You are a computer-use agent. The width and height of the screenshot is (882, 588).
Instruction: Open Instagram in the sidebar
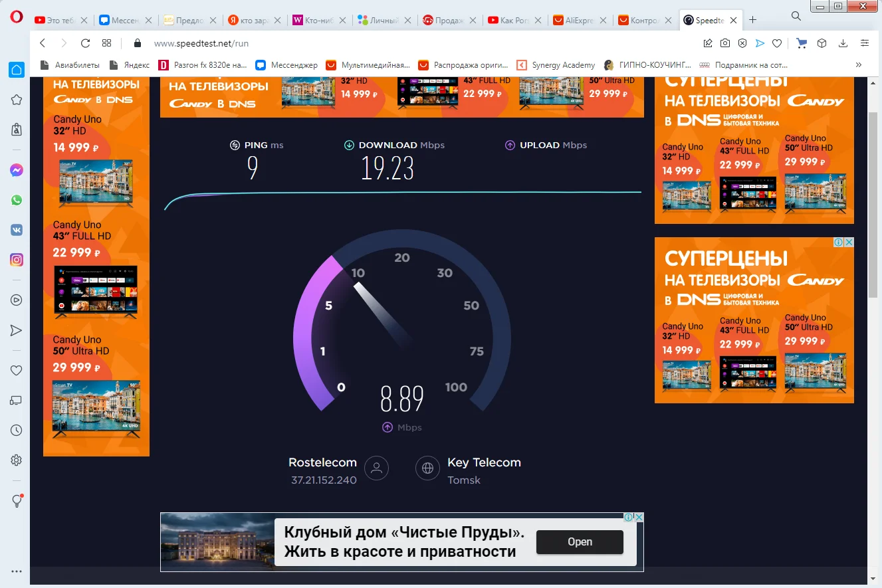16,260
